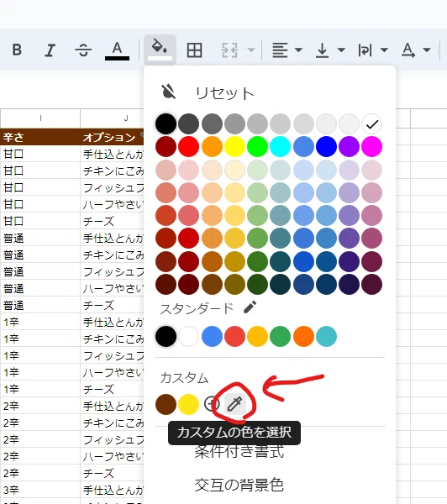Pick the bright orange swatch
Image resolution: width=447 pixels, height=504 pixels.
point(212,146)
